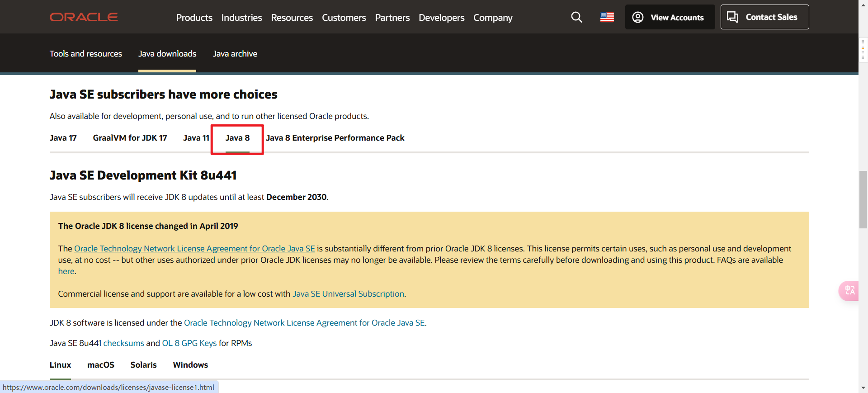Click the page vertical scrollbar thumb
The height and width of the screenshot is (393, 868).
click(x=863, y=199)
